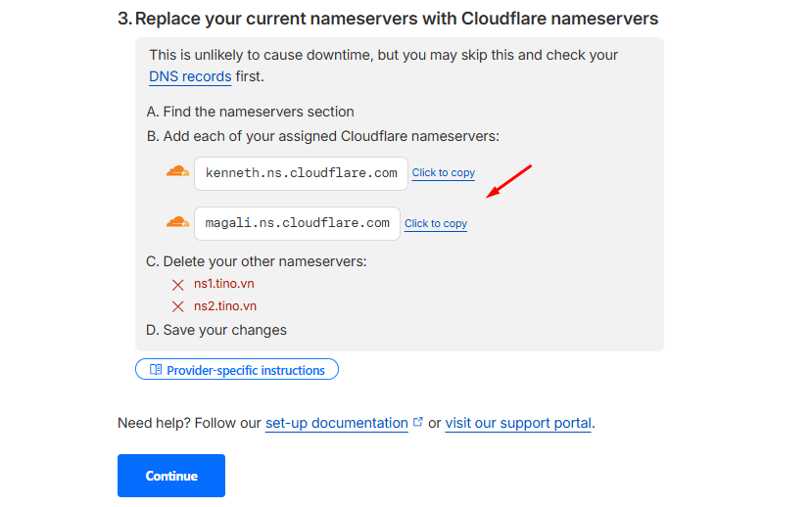Viewport: 812px width, 507px height.
Task: Select the ns1.tino.vn nameserver text
Action: [x=223, y=284]
